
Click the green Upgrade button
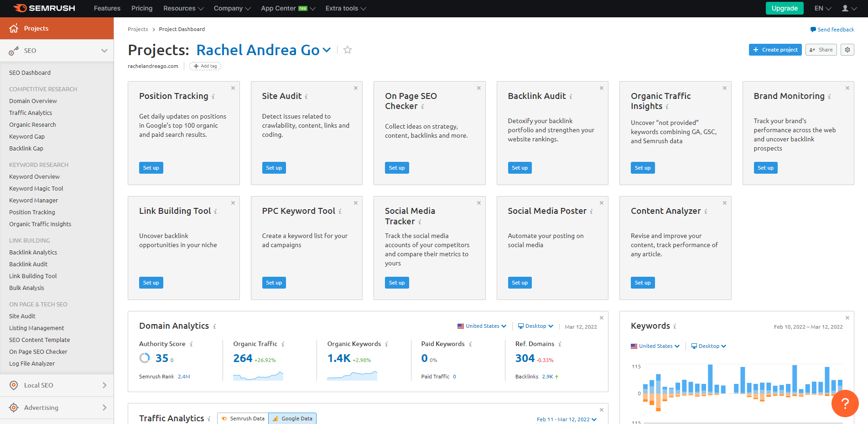785,8
